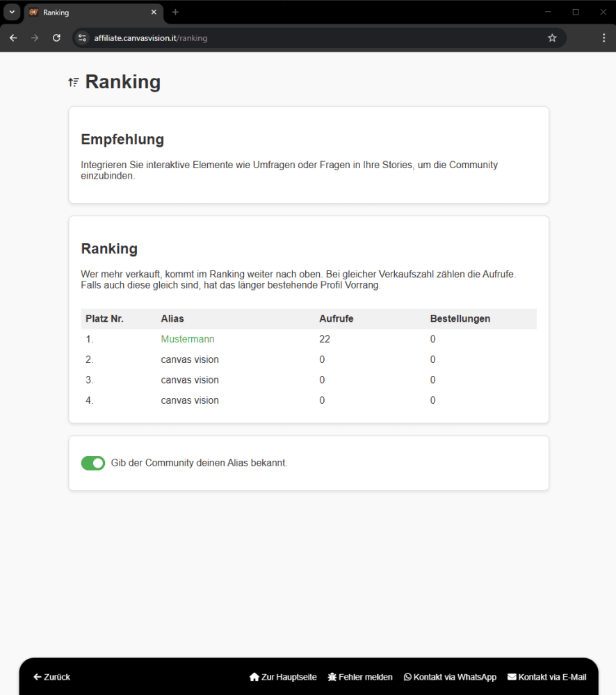Click canvas vision alias in row 3
This screenshot has width=616, height=695.
pos(190,380)
